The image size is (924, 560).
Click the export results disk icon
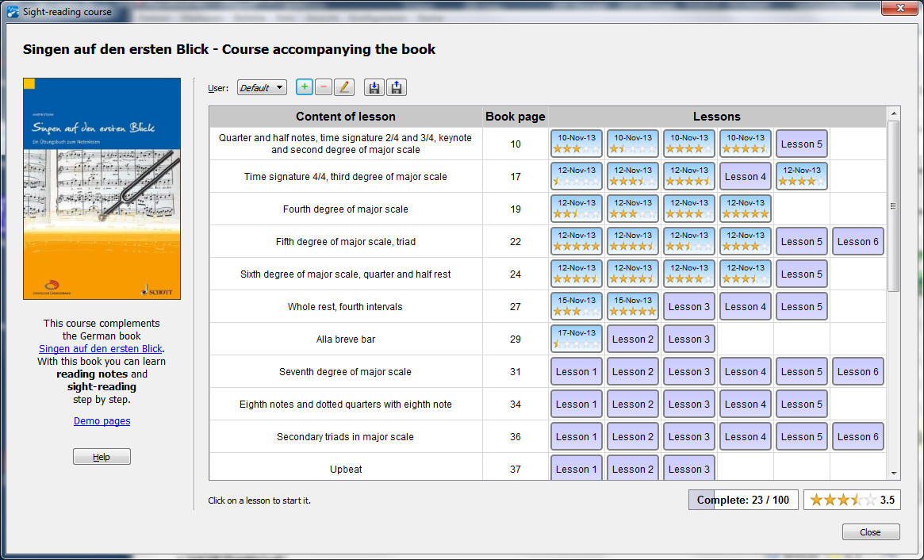[x=397, y=87]
